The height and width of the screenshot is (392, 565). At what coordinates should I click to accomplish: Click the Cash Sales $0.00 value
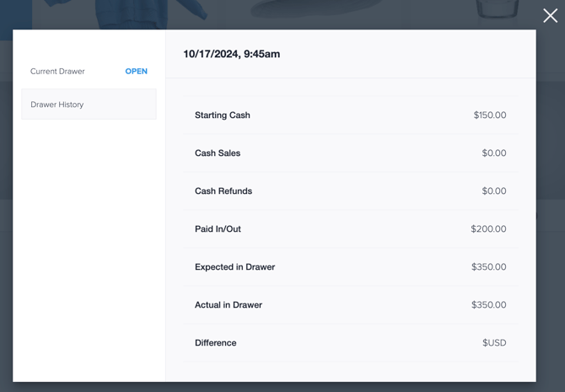click(x=494, y=153)
